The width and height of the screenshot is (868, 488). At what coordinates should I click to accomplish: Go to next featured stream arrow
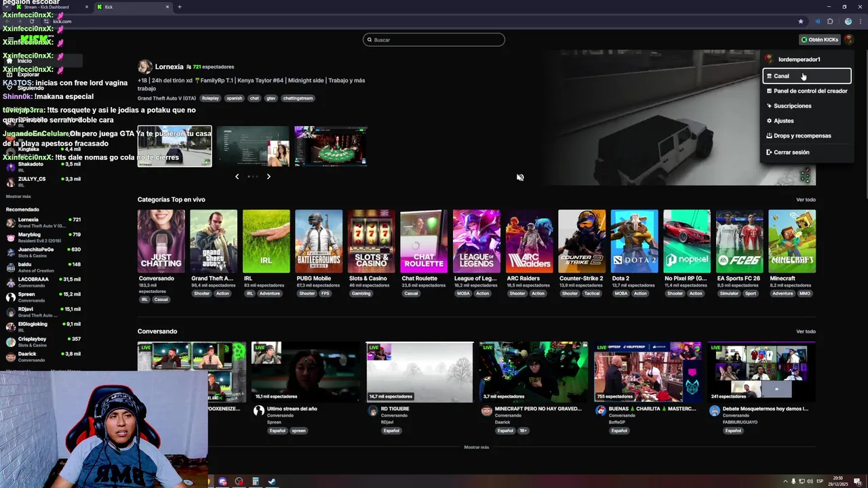pyautogui.click(x=269, y=176)
